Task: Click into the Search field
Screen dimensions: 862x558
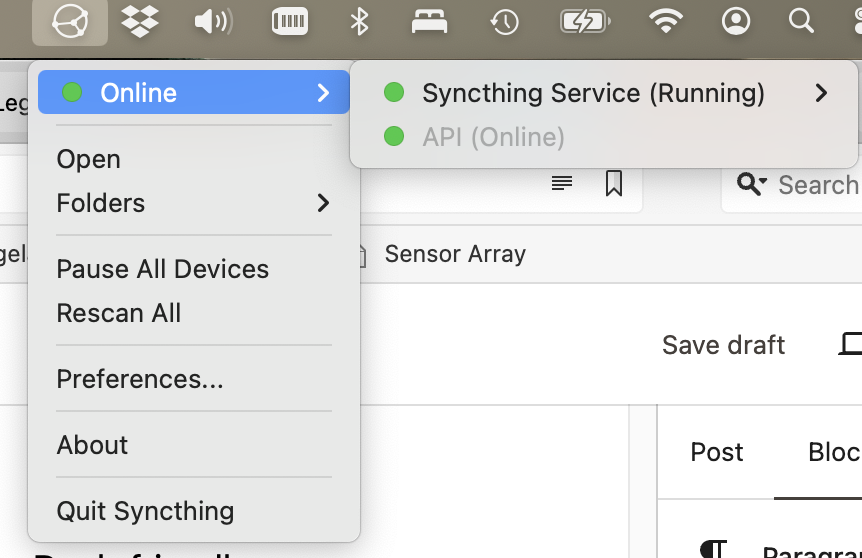Action: pyautogui.click(x=817, y=185)
